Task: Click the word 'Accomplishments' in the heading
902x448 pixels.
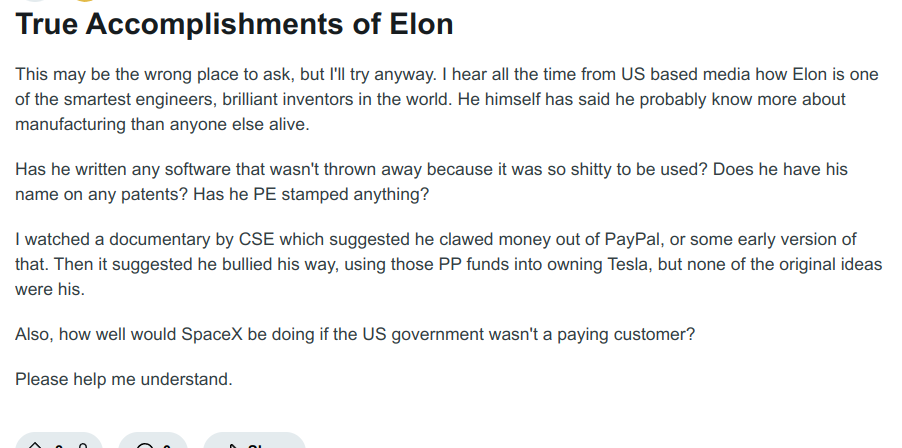Action: [x=233, y=24]
